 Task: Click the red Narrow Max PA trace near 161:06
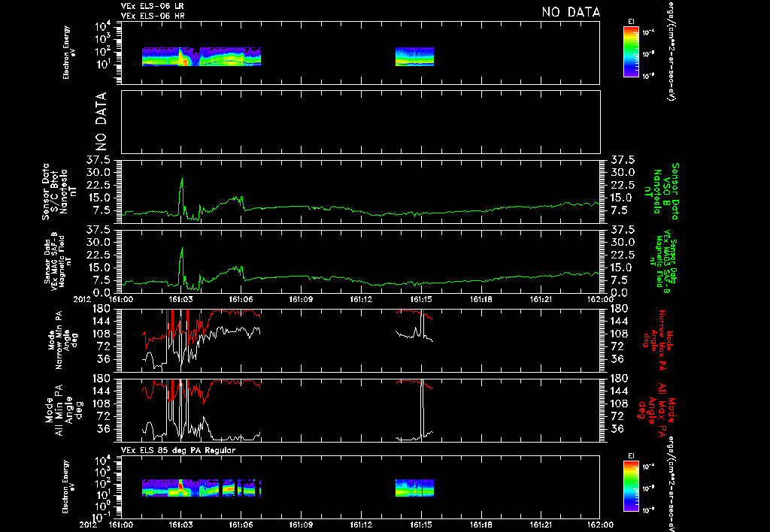point(241,312)
